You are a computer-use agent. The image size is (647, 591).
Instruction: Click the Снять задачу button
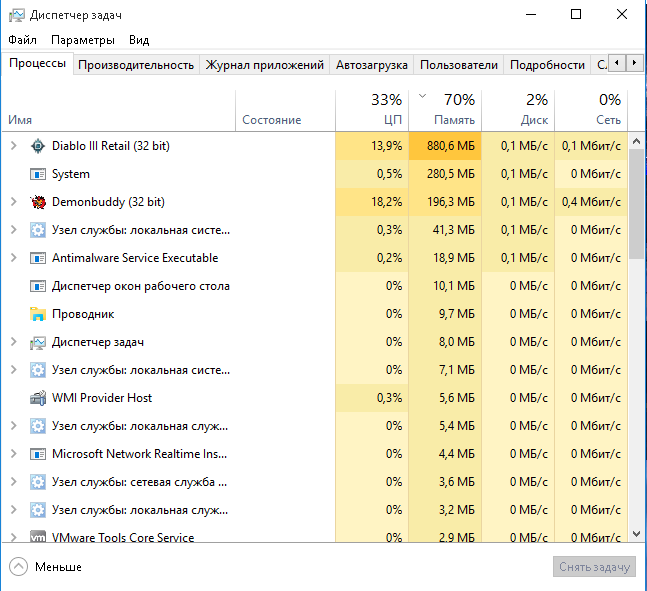594,567
